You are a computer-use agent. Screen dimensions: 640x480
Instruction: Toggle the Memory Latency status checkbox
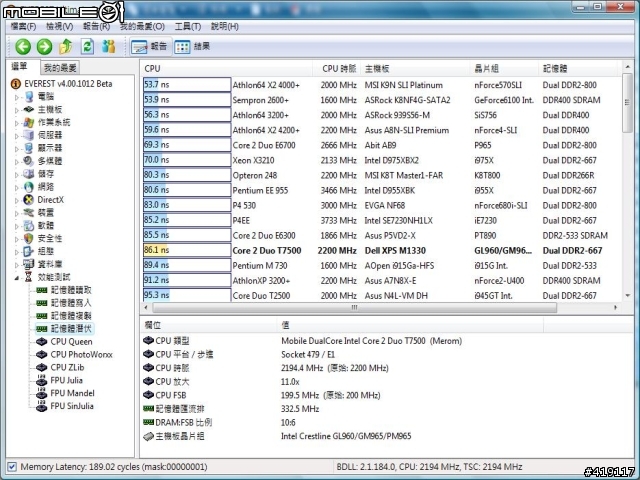click(12, 467)
